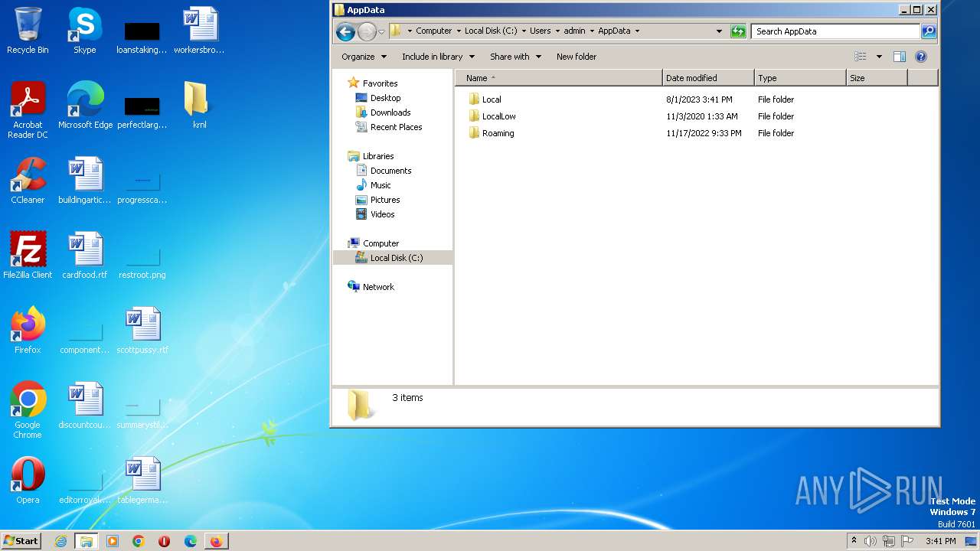Open the Include in library menu

[438, 57]
